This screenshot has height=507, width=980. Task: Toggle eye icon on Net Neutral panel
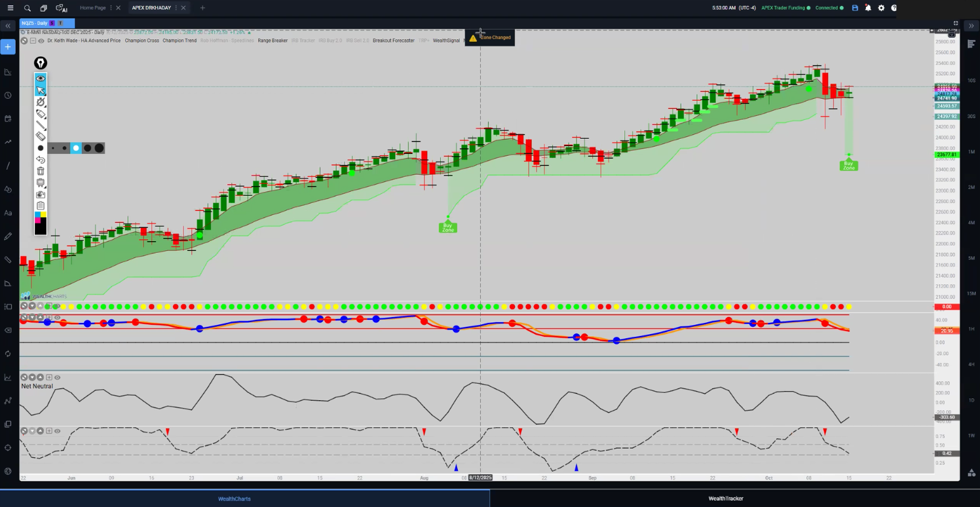pos(58,377)
